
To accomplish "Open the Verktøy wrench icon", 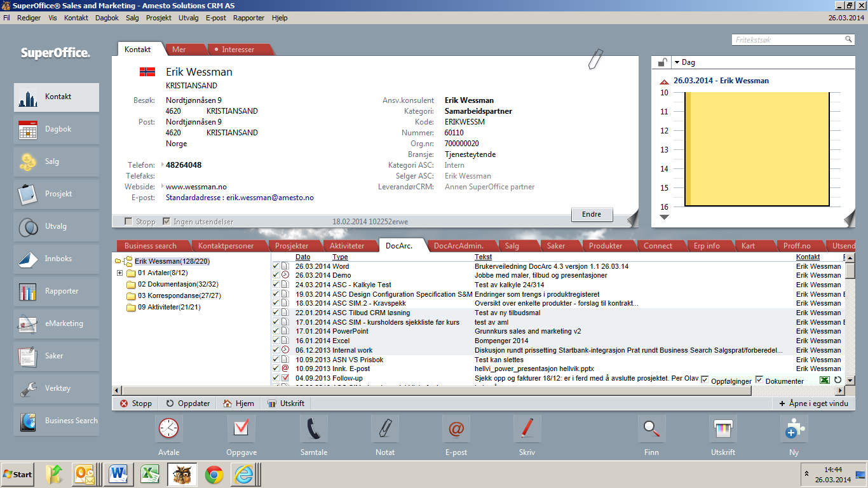I will [x=28, y=389].
